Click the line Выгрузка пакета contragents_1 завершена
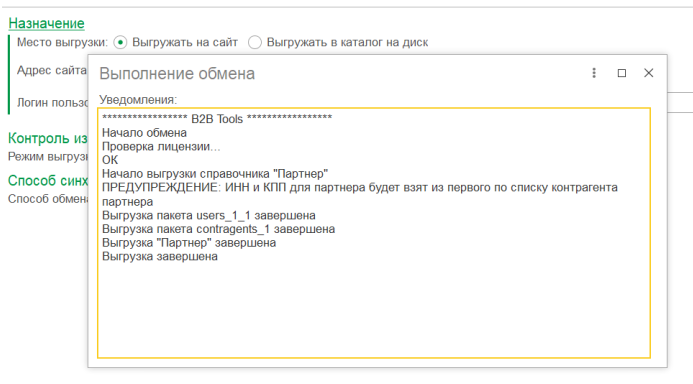This screenshot has height=384, width=693. point(218,229)
